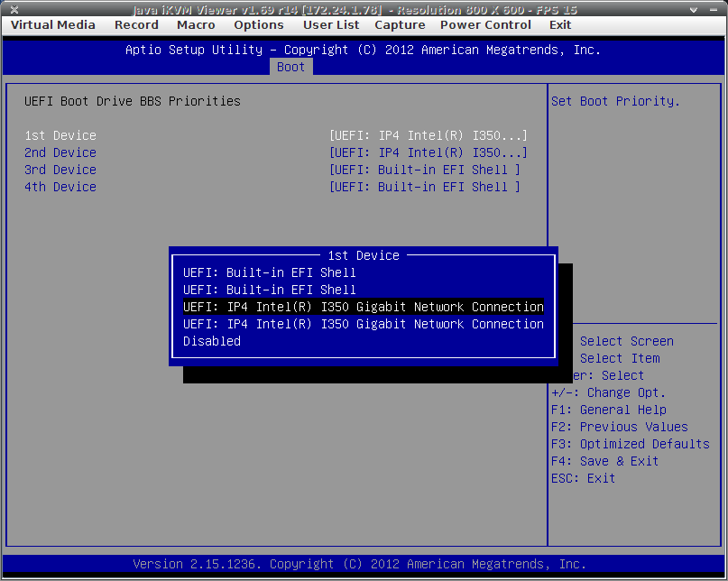Image resolution: width=728 pixels, height=581 pixels.
Task: Open the Capture menu
Action: (x=400, y=25)
